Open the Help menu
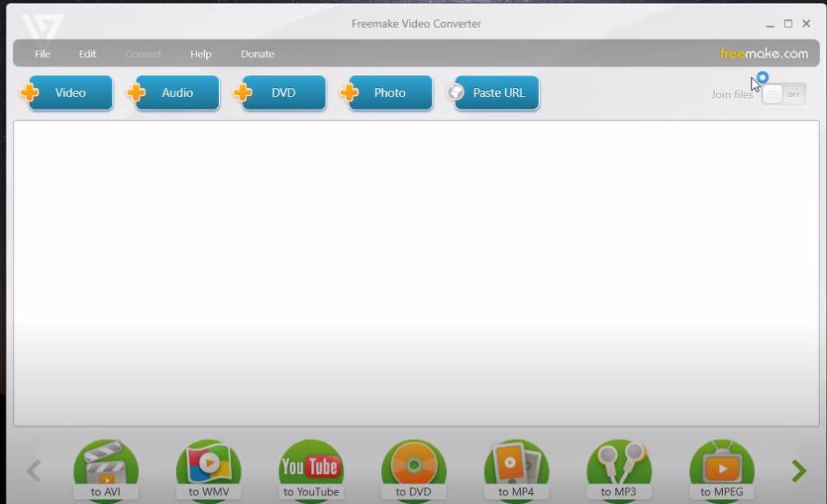The width and height of the screenshot is (827, 504). 201,53
